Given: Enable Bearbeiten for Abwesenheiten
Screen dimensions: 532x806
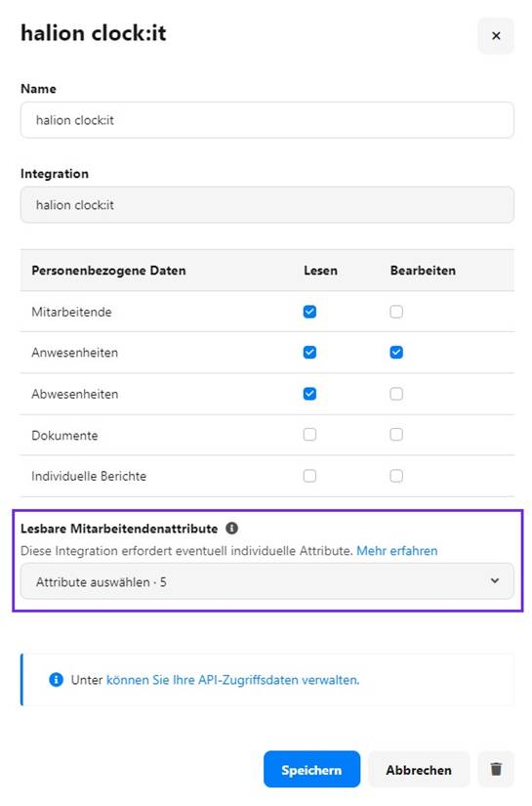Looking at the screenshot, I should click(396, 394).
